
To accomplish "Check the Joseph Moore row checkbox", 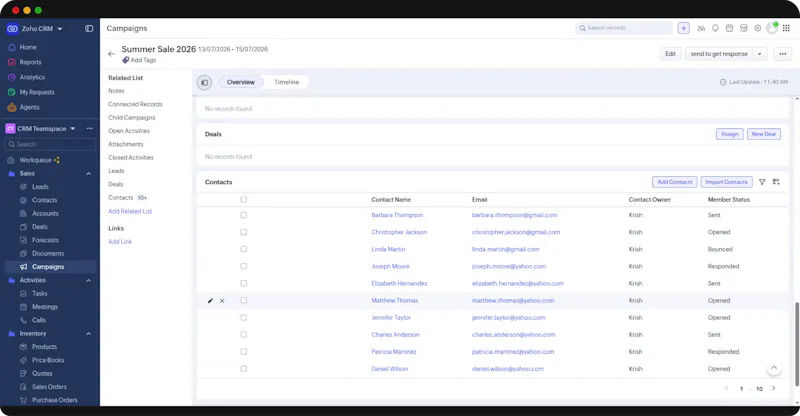I will (x=243, y=266).
